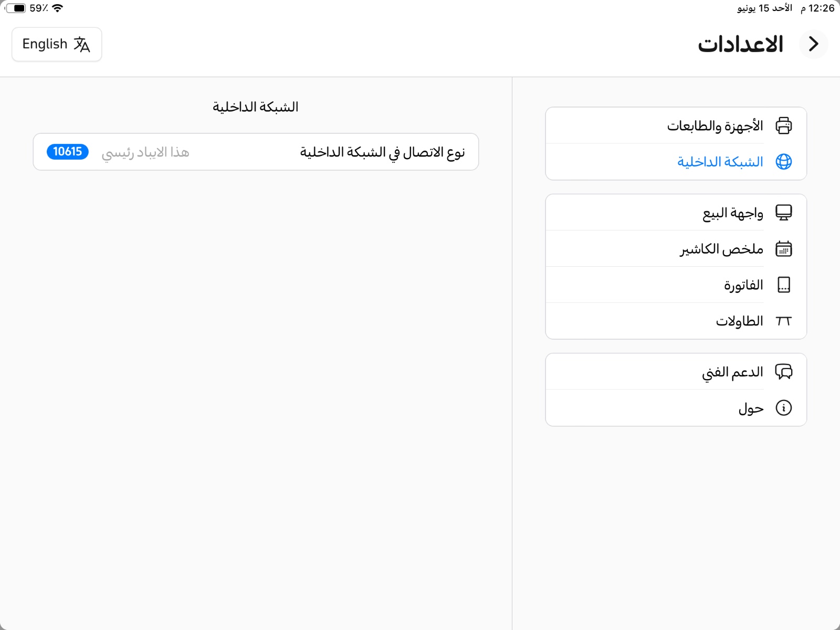Click the info icon for حول
Image resolution: width=840 pixels, height=630 pixels.
(783, 408)
